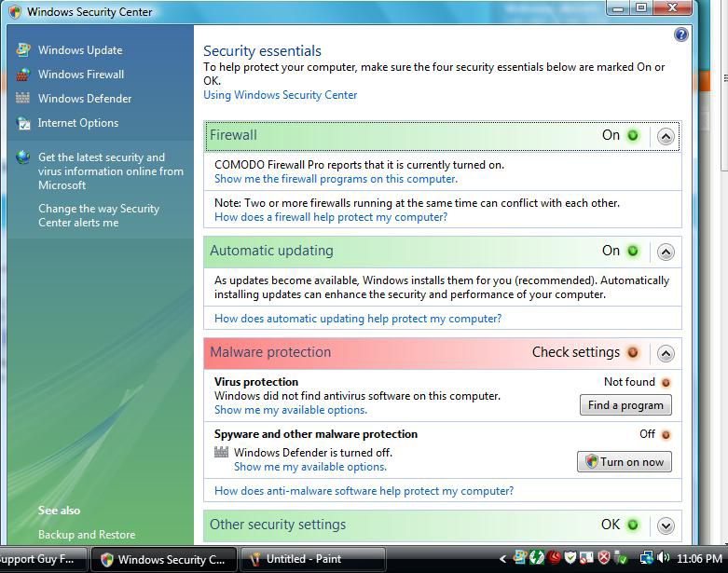The width and height of the screenshot is (728, 573).
Task: Click the Safely Remove Hardware tray icon
Action: 621,557
